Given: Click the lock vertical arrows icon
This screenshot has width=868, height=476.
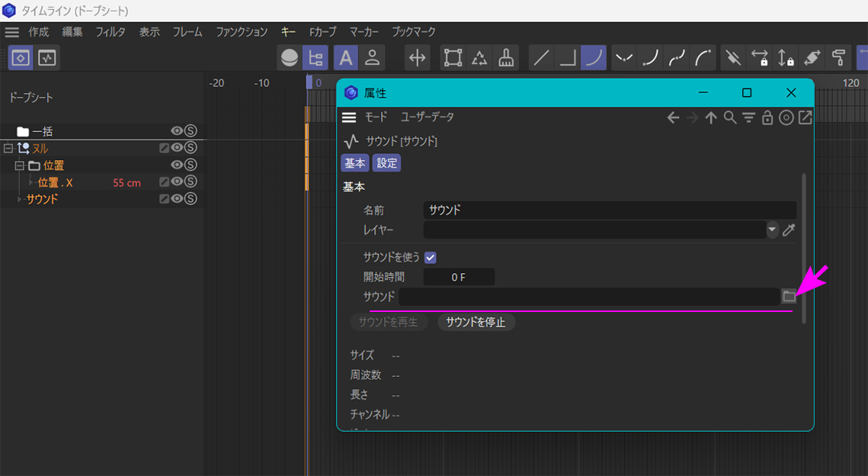Looking at the screenshot, I should [786, 58].
